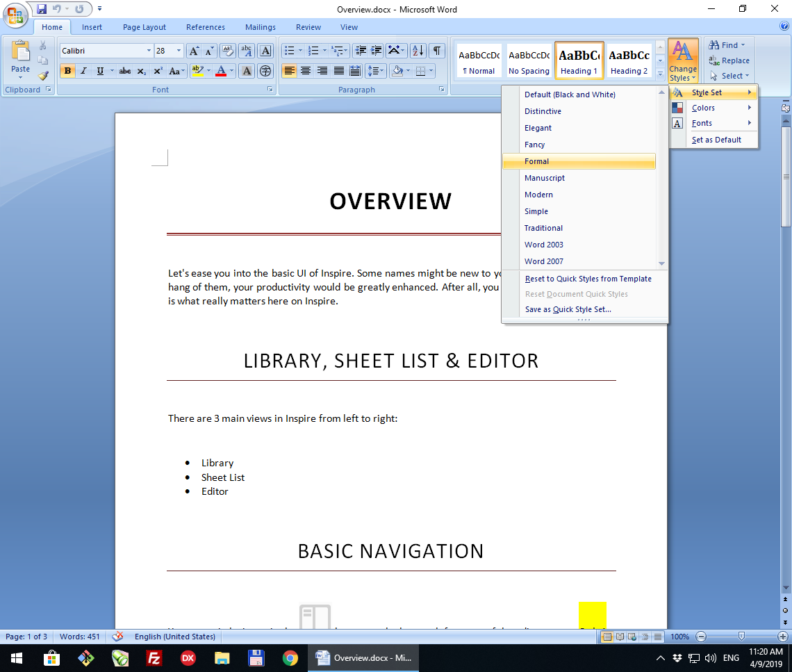Screen dimensions: 792x672
Task: Toggle Strikethrough formatting
Action: click(125, 72)
